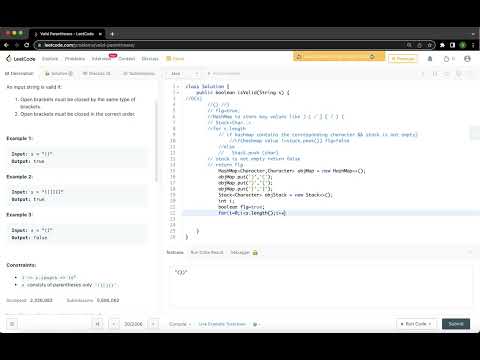Bookmark this page star icon
The height and width of the screenshot is (360, 480).
point(430,45)
